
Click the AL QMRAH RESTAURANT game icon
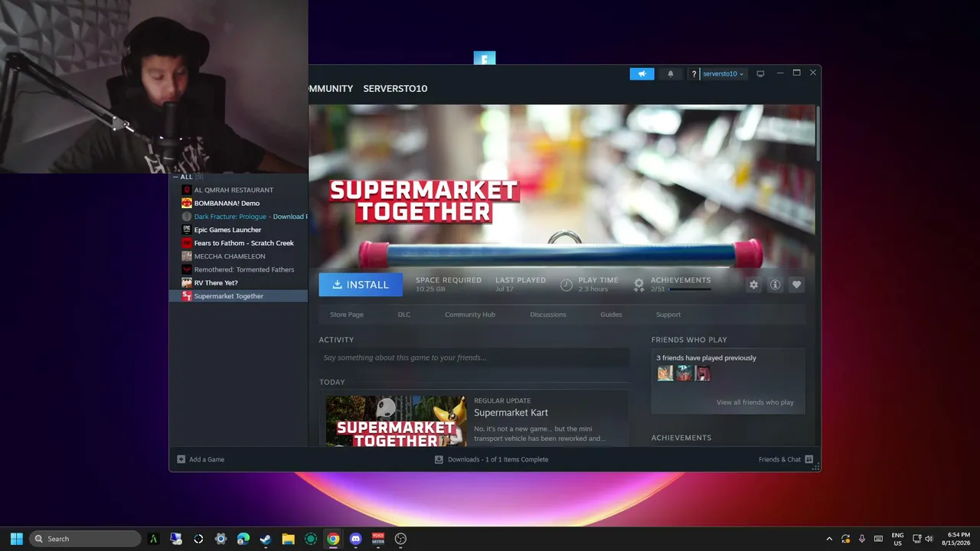pyautogui.click(x=187, y=190)
